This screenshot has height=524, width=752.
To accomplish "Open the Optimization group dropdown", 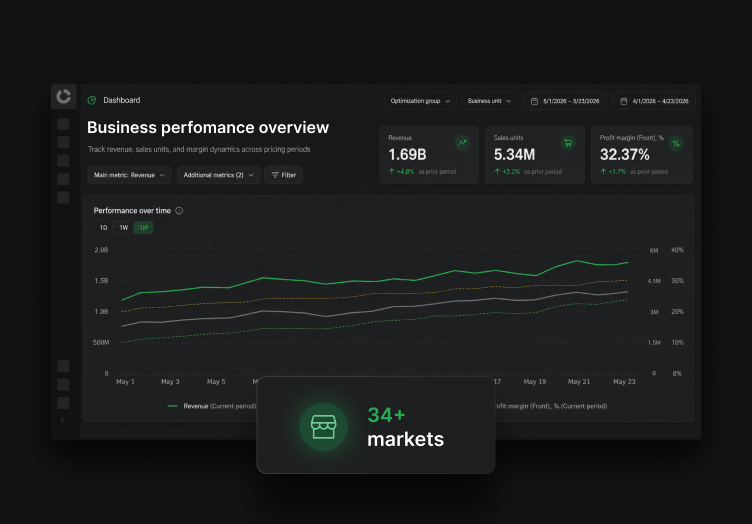I will [x=420, y=101].
